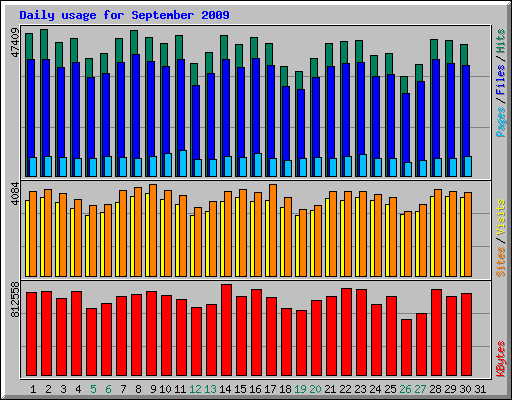Click the green "Hits" legend label
This screenshot has height=400, width=512.
click(500, 41)
